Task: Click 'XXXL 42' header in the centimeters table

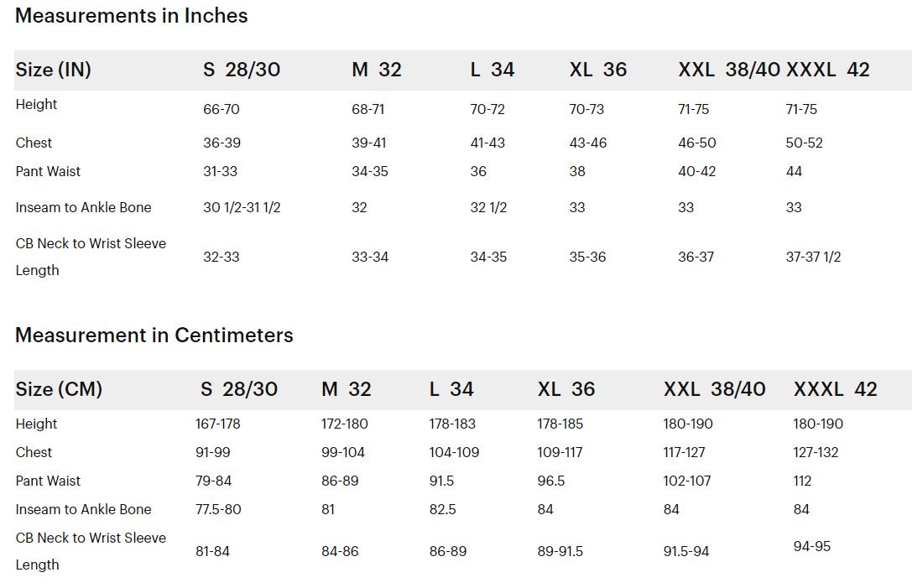Action: click(835, 389)
